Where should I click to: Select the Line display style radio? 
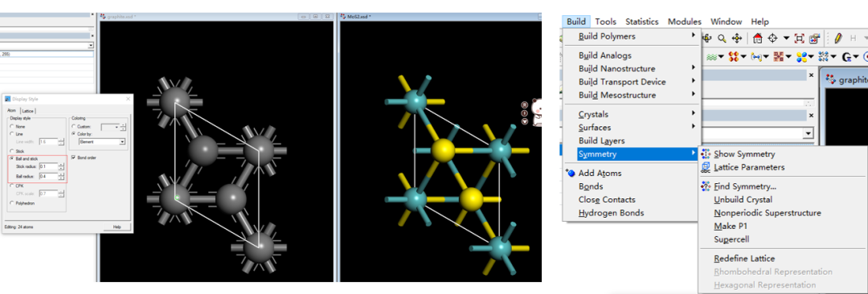(11, 134)
